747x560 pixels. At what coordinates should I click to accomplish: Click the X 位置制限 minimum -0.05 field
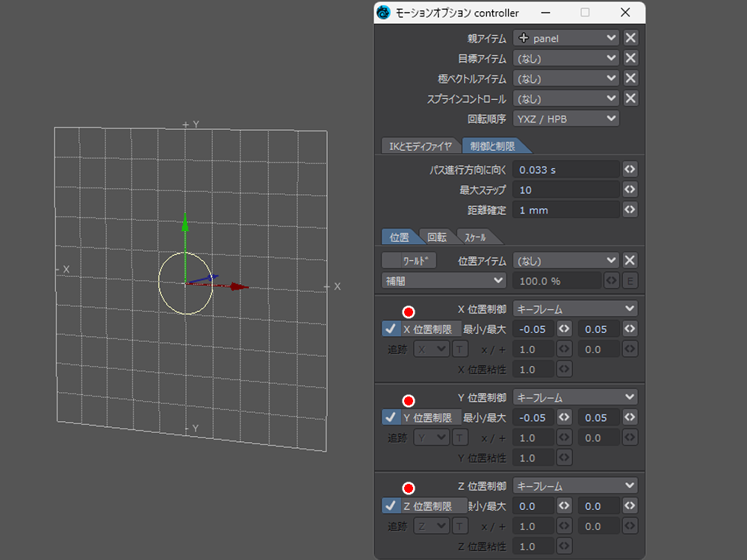tap(533, 329)
